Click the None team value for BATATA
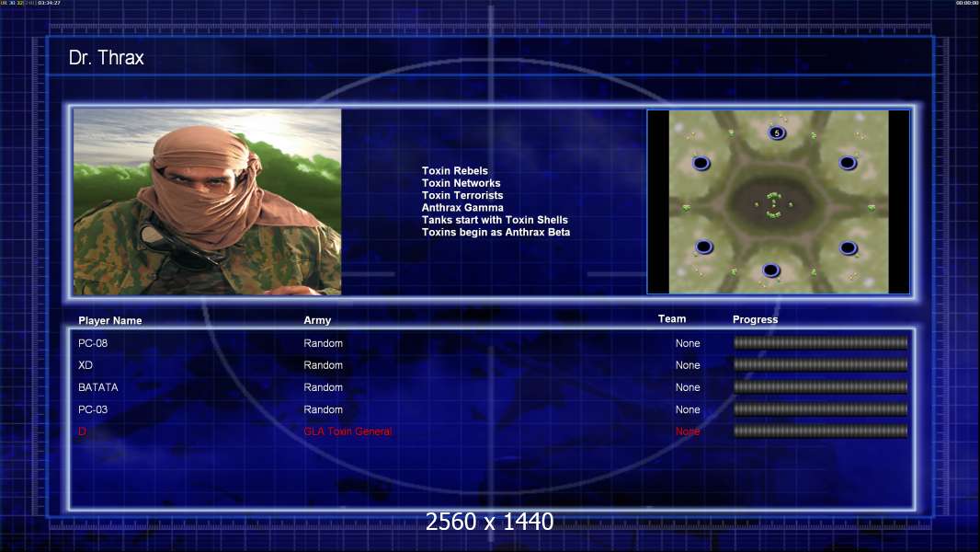Viewport: 980px width, 552px height. tap(688, 387)
